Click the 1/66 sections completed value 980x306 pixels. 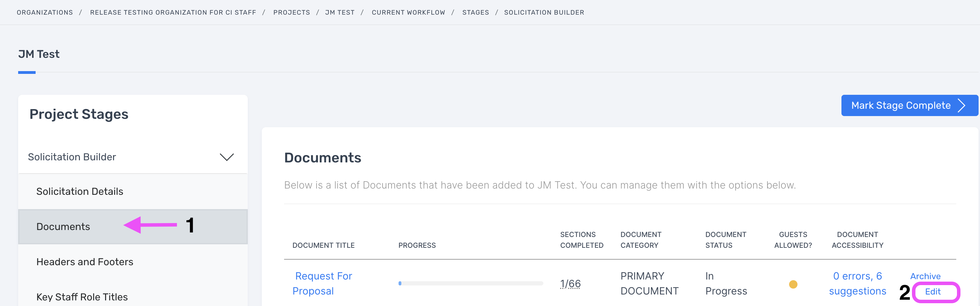pos(570,284)
